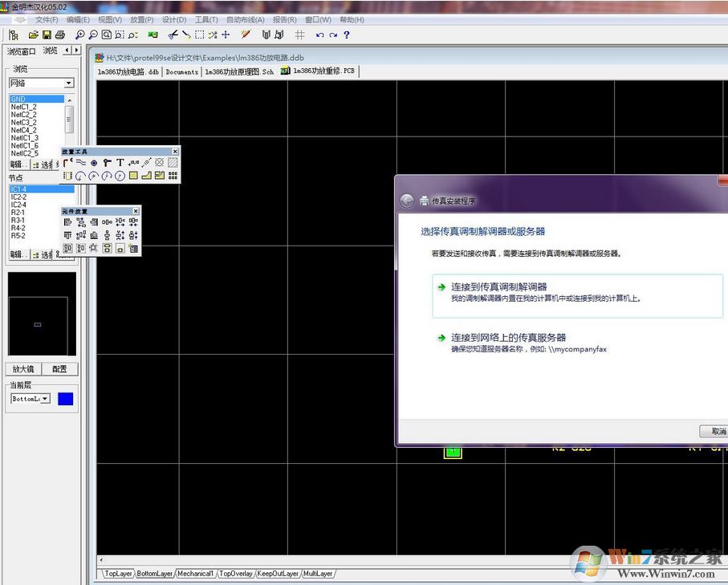Click the 放大镜 button
This screenshot has height=585, width=728.
(23, 369)
